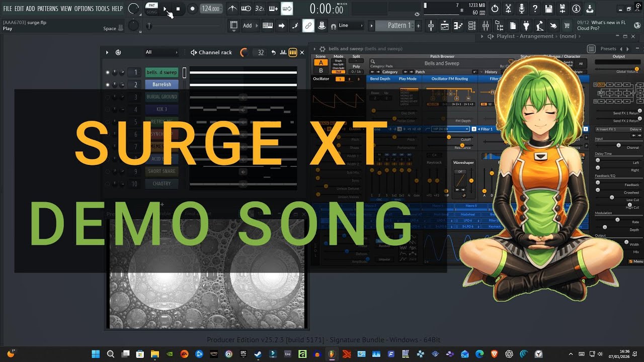
Task: Open the Bells and Sweep patch name menu
Action: 442,63
